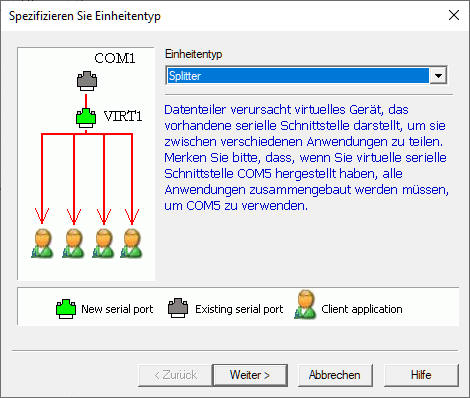Screen dimensions: 470x398
Task: Click the New serial port legend icon
Action: 66,309
